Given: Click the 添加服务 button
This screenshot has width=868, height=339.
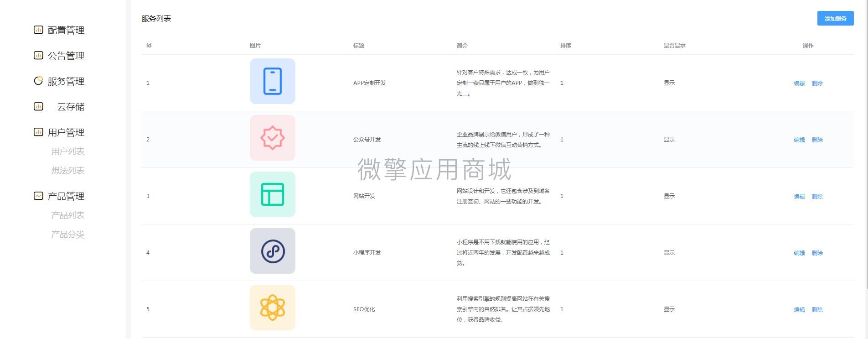Looking at the screenshot, I should click(835, 18).
